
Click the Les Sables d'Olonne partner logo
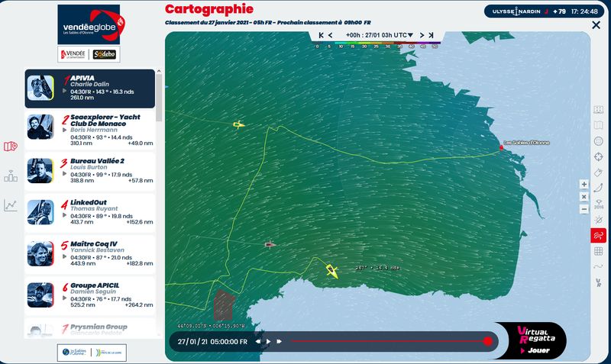pos(74,353)
